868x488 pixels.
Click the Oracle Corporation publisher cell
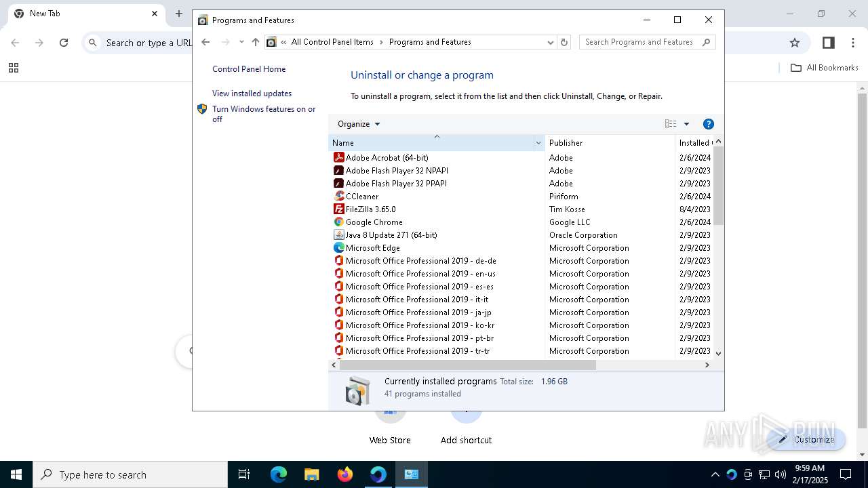(x=583, y=235)
